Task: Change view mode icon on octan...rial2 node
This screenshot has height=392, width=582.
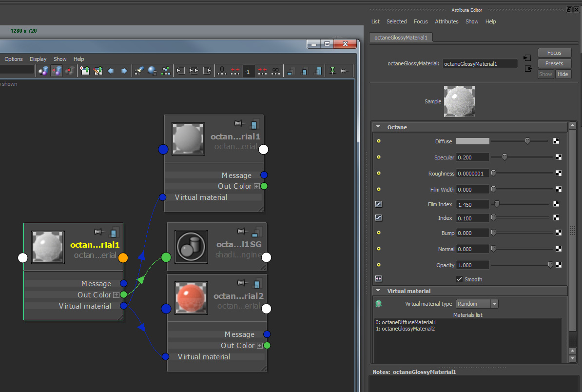Action: coord(256,284)
